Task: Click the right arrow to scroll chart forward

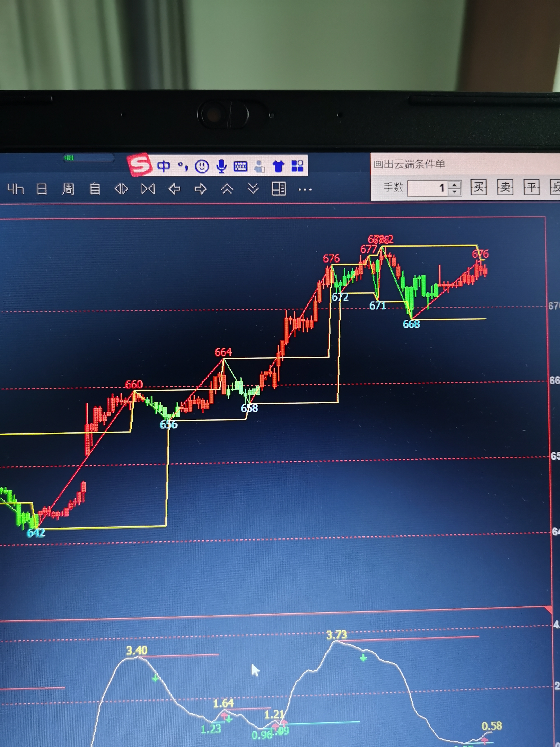Action: click(201, 189)
